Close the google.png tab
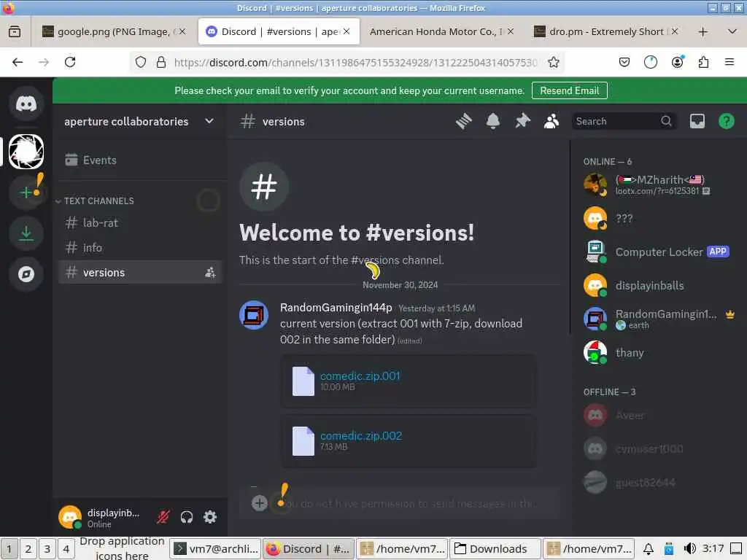 (182, 31)
